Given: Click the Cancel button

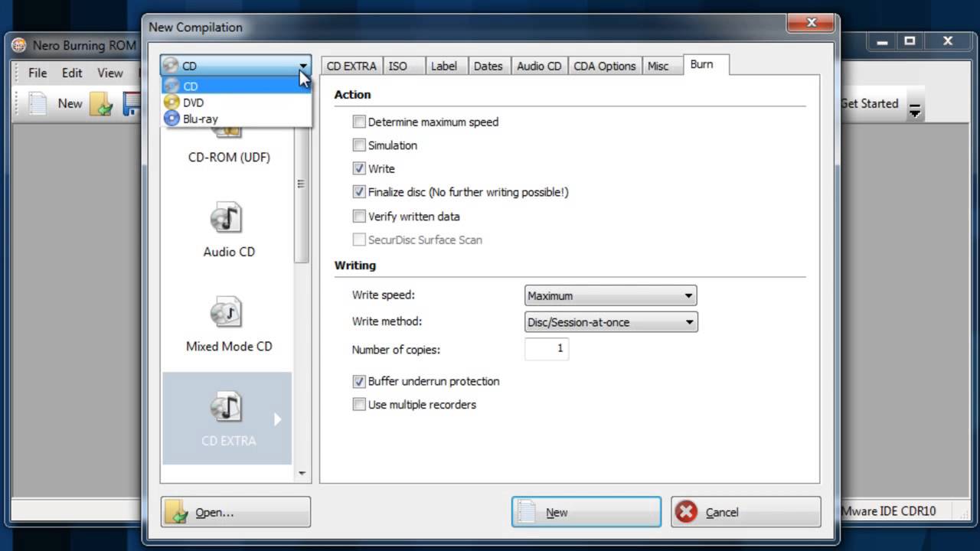Looking at the screenshot, I should (746, 512).
